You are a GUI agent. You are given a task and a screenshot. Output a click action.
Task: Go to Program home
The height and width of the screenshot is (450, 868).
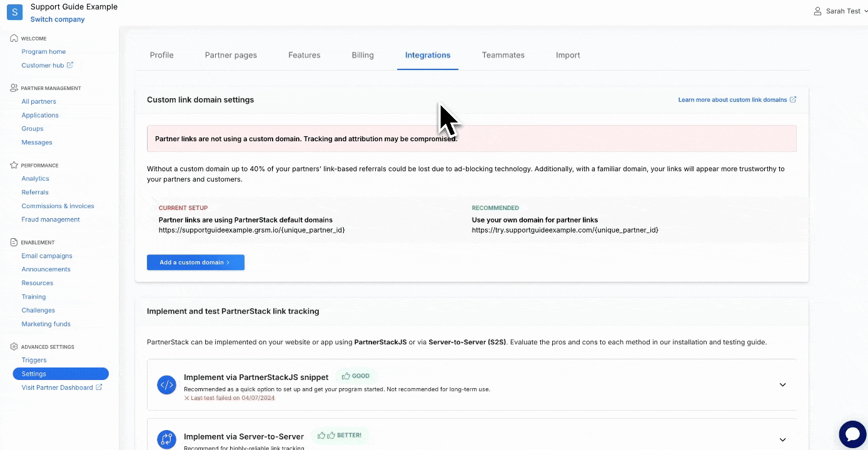click(x=44, y=52)
